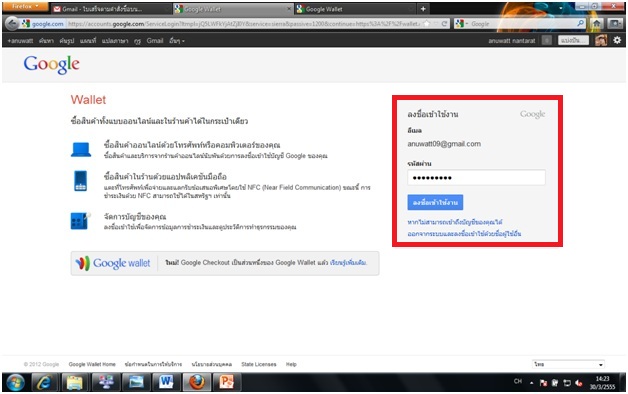Screen dimensions: 628x394
Task: Launch Internet Explorer from taskbar
Action: click(44, 382)
